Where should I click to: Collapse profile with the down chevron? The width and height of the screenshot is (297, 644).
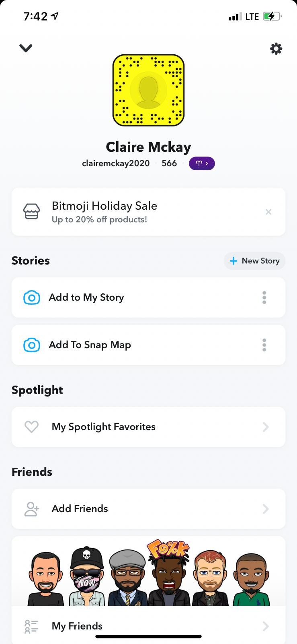click(26, 48)
